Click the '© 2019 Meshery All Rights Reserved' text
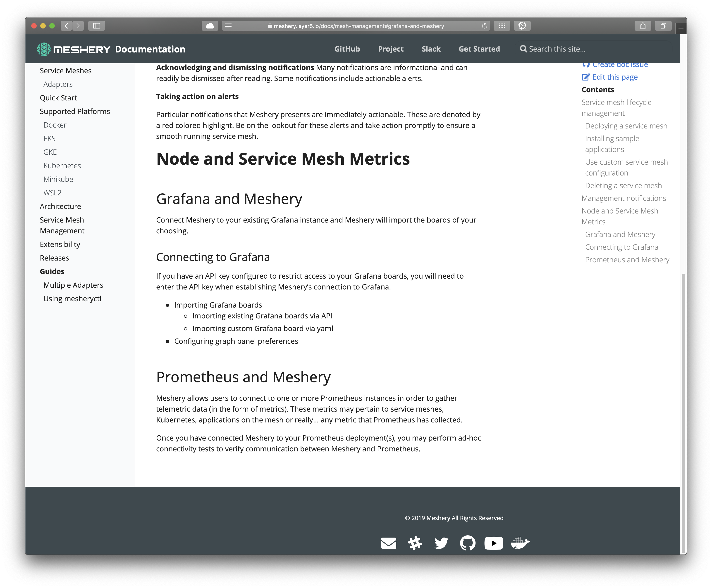712x588 pixels. point(454,518)
